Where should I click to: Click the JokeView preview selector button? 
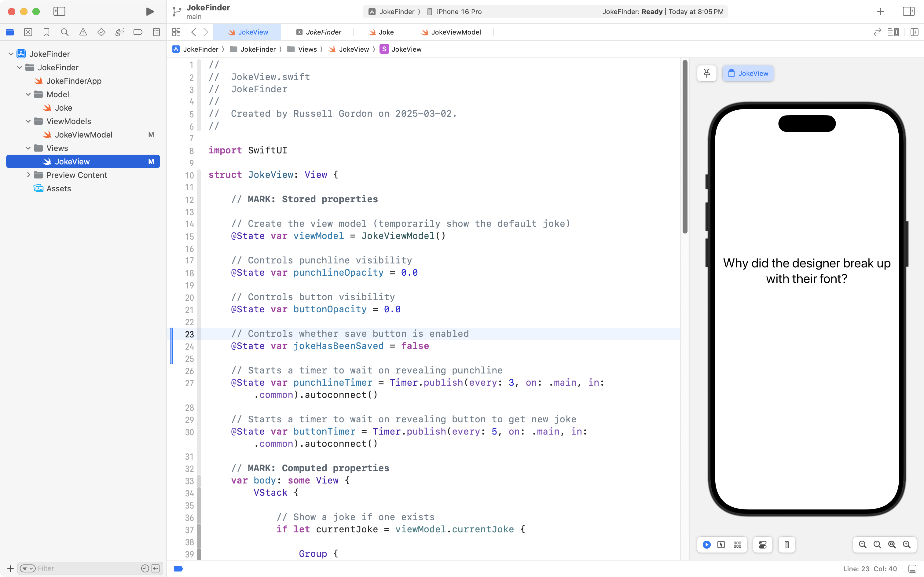[x=748, y=73]
